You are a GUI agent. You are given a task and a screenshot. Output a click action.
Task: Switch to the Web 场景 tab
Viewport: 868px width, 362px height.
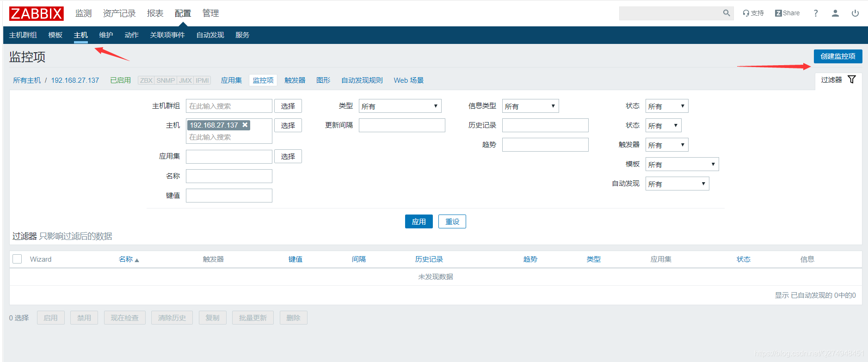coord(409,80)
